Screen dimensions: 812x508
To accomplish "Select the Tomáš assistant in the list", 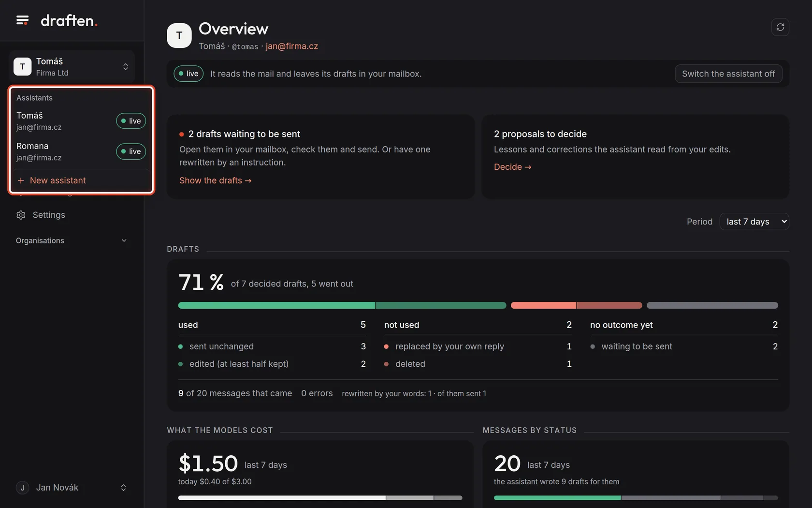I will (x=81, y=121).
